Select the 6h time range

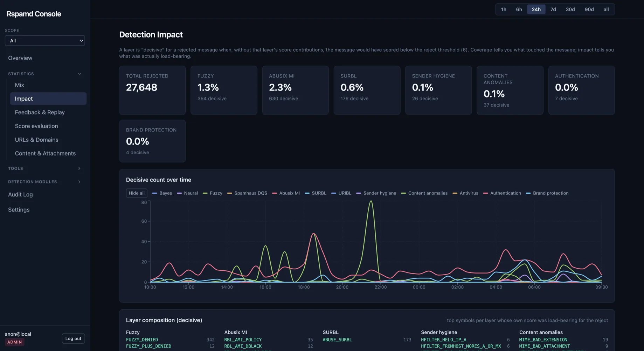(519, 9)
